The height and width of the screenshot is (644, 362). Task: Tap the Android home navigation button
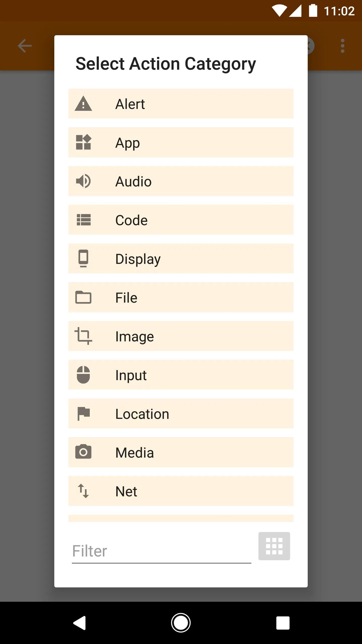coord(181,623)
